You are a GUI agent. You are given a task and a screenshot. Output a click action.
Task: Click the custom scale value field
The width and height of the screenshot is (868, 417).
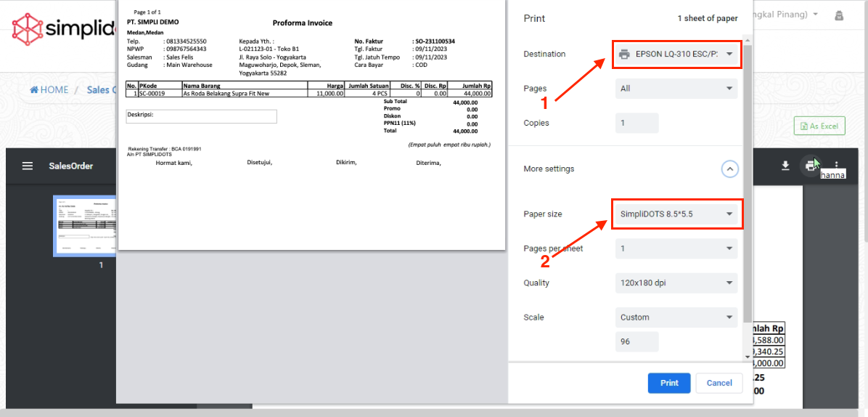(636, 341)
